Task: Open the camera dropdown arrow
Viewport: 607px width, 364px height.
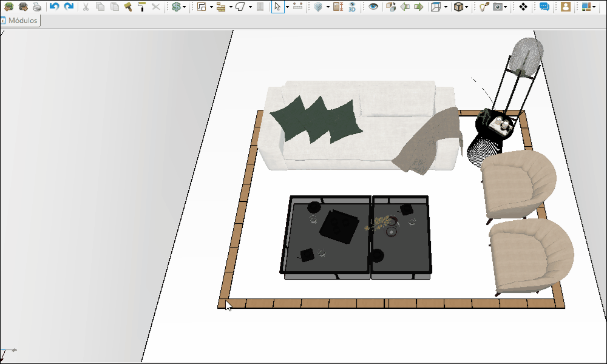Action: tap(506, 7)
